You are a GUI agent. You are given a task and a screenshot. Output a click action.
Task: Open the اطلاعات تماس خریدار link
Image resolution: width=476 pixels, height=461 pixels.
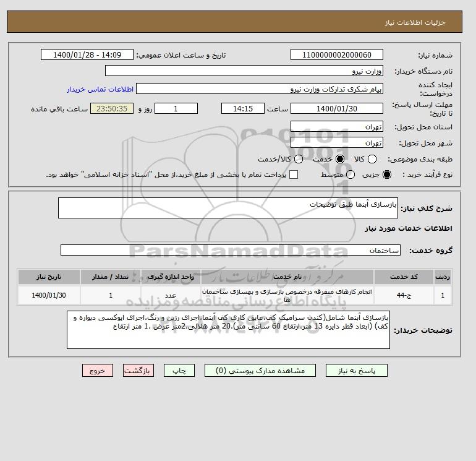100,89
